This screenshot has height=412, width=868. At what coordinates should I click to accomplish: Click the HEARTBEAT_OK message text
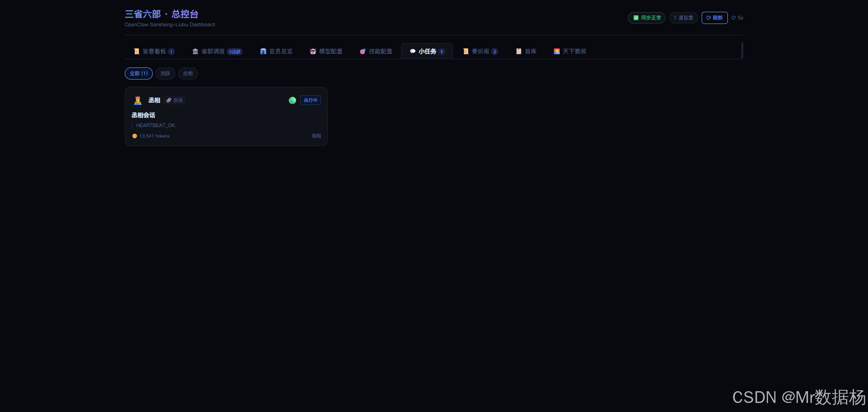coord(156,126)
